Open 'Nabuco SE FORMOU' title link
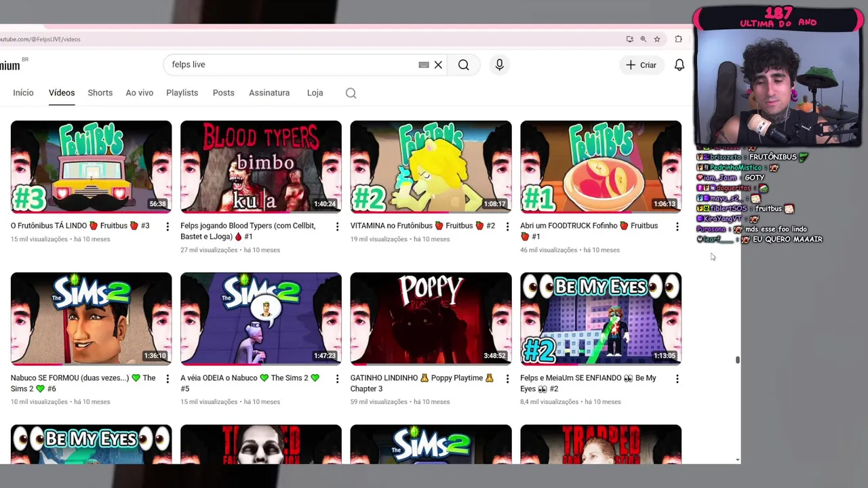 point(83,383)
